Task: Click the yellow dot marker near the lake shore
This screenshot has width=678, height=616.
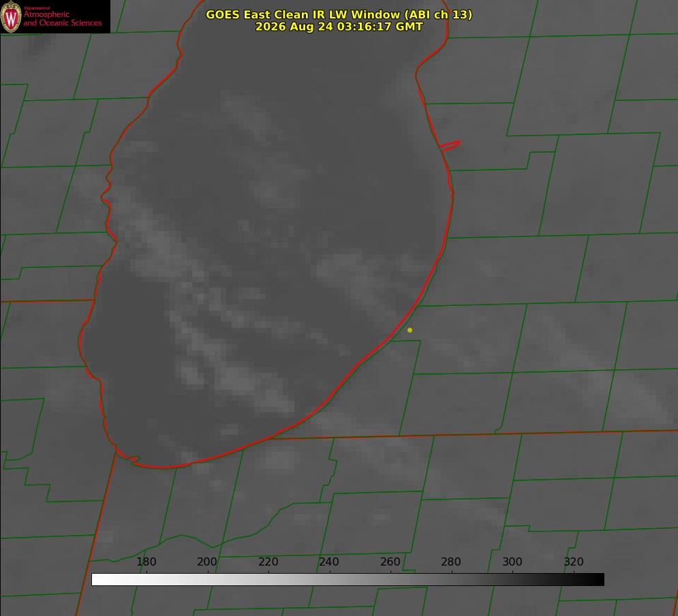Action: (x=410, y=330)
